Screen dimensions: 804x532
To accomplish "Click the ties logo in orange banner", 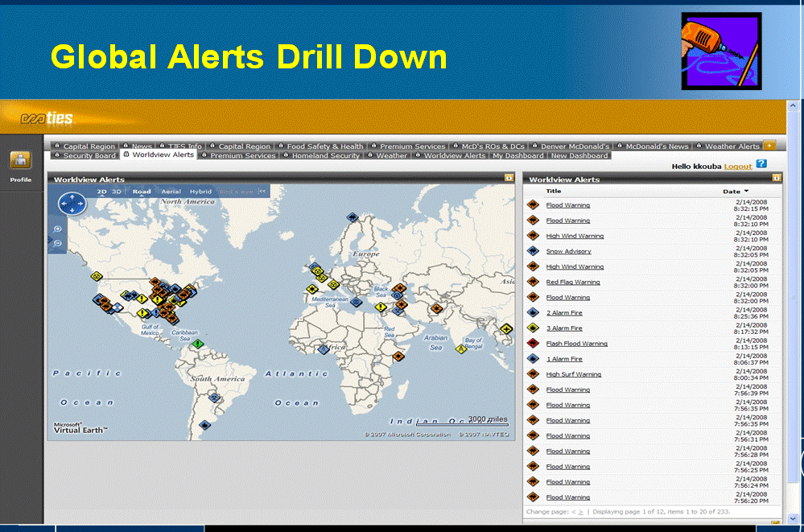I will tap(47, 118).
